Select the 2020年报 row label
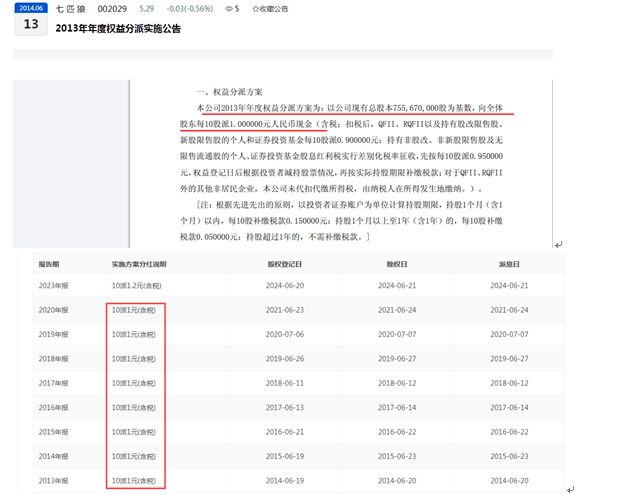The image size is (637, 495). tap(53, 310)
